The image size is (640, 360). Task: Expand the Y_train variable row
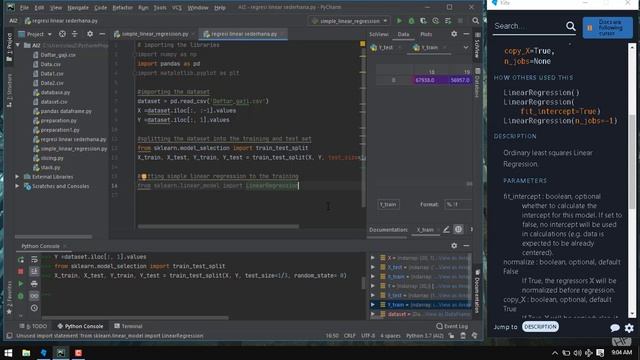click(x=373, y=304)
